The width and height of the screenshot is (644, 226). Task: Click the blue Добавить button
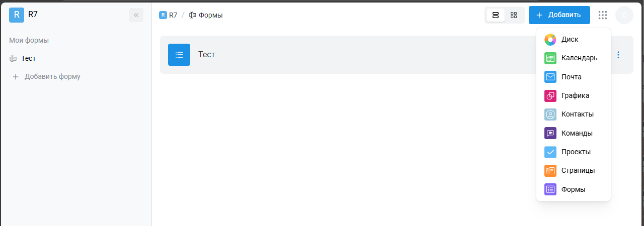(x=559, y=15)
